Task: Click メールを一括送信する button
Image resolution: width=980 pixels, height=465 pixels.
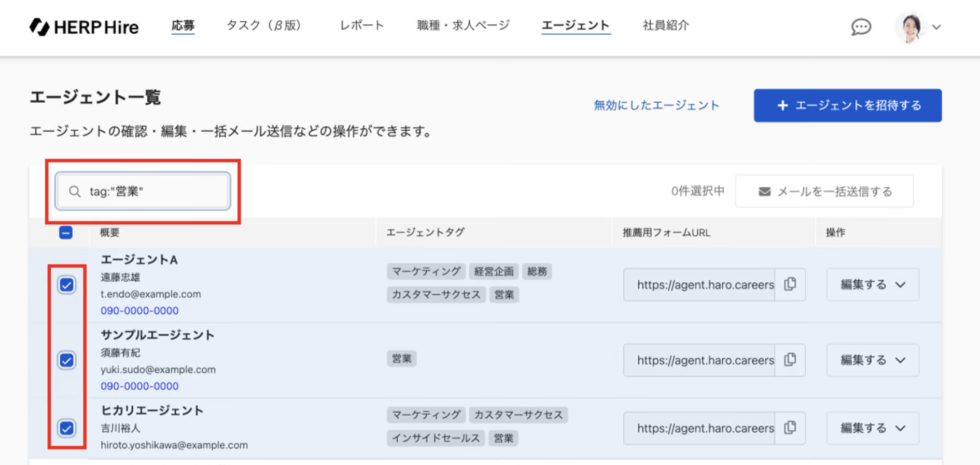Action: tap(824, 192)
